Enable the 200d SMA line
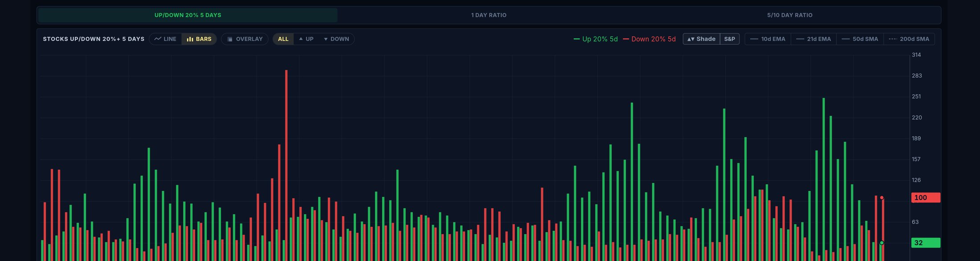Screen dimensions: 980x261 pos(909,39)
